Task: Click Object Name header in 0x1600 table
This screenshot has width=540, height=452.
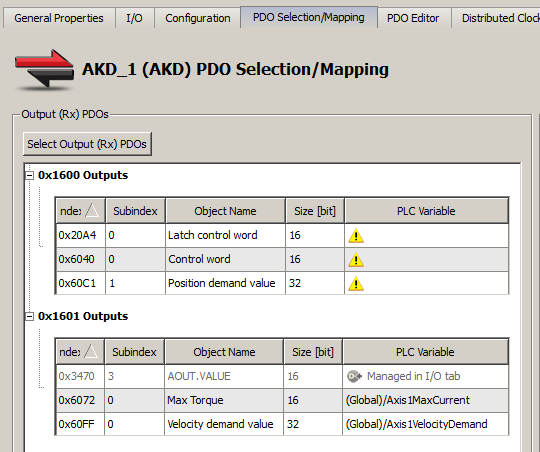Action: (x=225, y=211)
